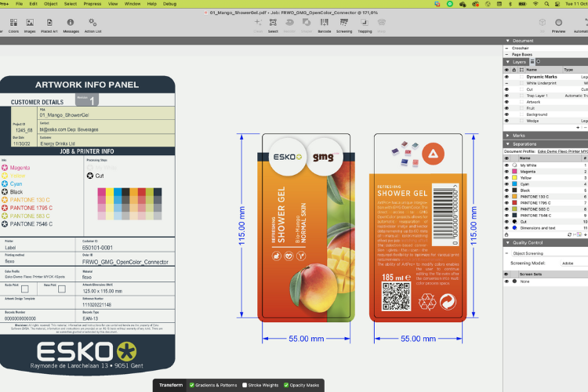Image resolution: width=588 pixels, height=392 pixels.
Task: Open the Object menu
Action: tap(51, 4)
